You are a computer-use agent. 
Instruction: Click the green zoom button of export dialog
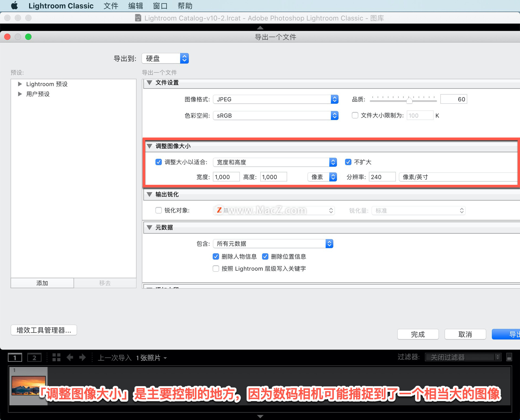click(28, 37)
